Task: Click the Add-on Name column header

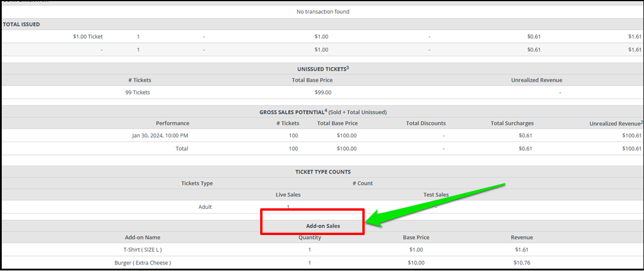Action: click(x=142, y=237)
